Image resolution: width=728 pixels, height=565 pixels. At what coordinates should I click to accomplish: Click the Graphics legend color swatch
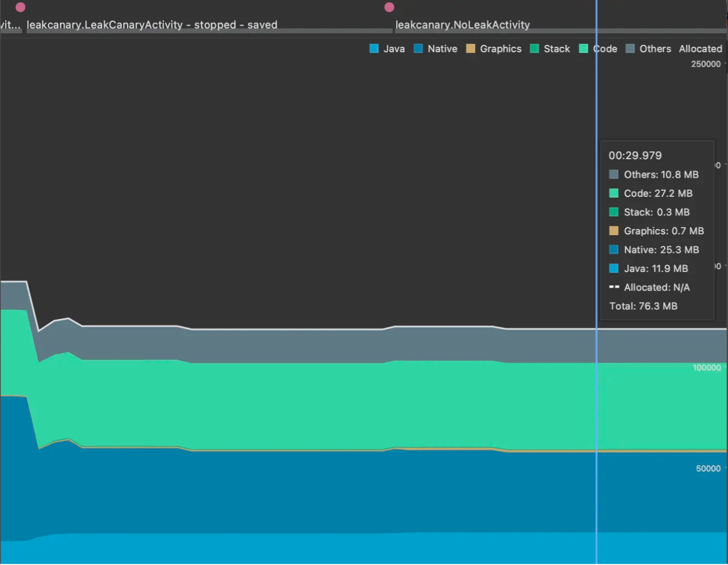(470, 49)
